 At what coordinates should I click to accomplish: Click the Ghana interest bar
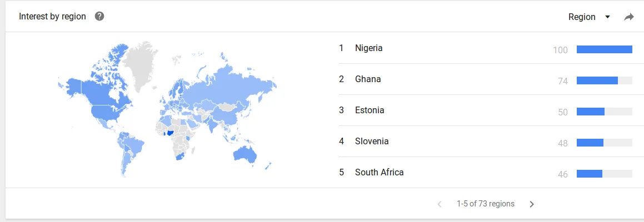pos(604,80)
